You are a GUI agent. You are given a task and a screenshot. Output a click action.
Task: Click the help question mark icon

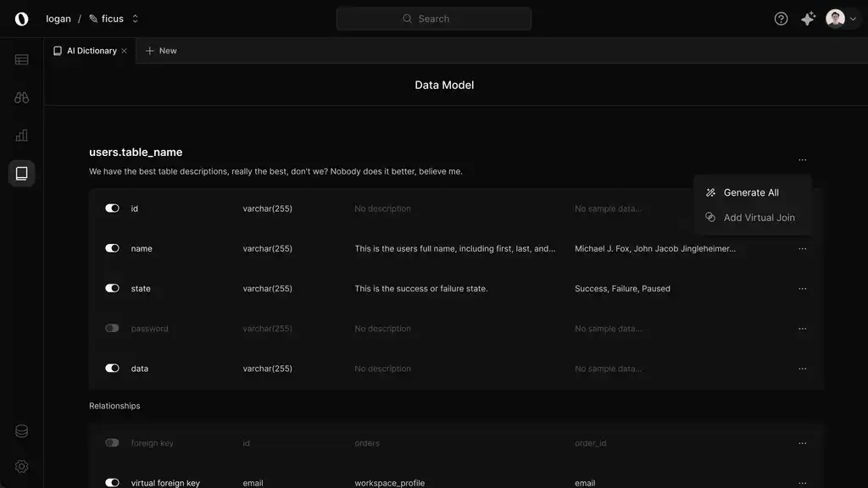(x=781, y=18)
